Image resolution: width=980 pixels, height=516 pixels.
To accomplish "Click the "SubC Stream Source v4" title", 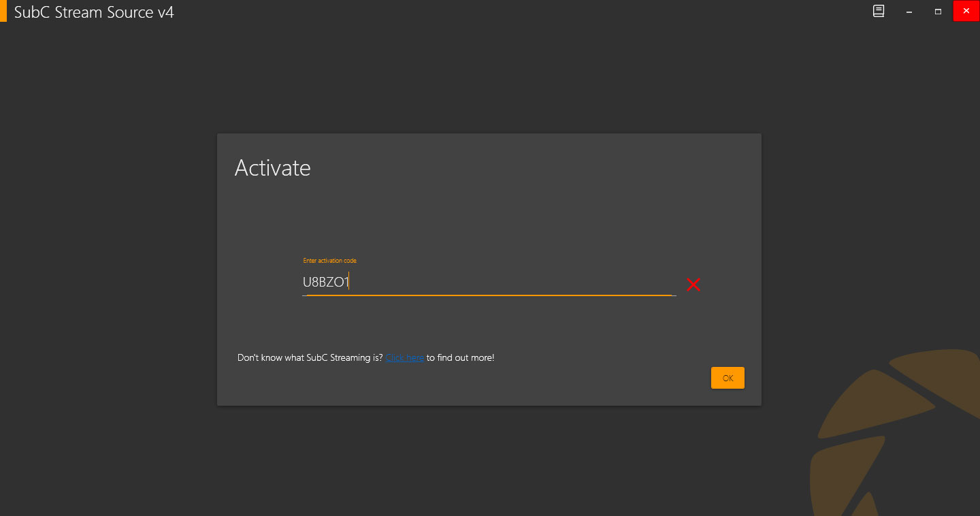I will click(94, 12).
